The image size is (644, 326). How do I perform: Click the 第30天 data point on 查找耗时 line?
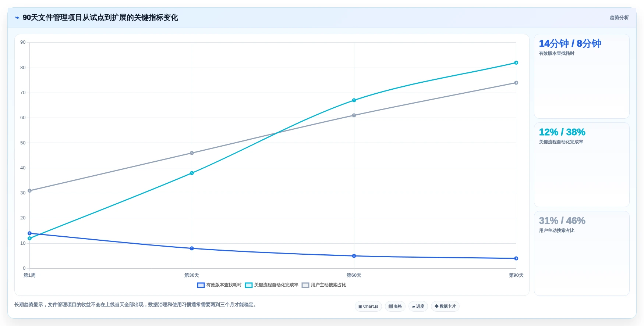(192, 248)
